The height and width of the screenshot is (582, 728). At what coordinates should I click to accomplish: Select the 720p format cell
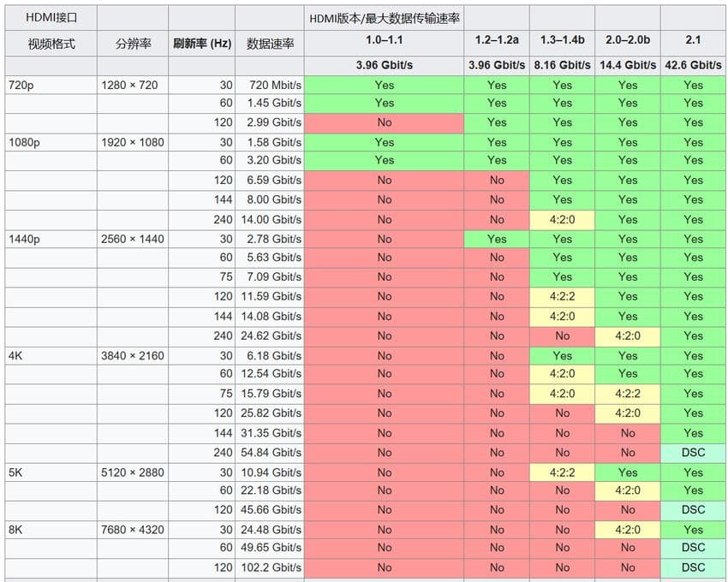point(51,86)
